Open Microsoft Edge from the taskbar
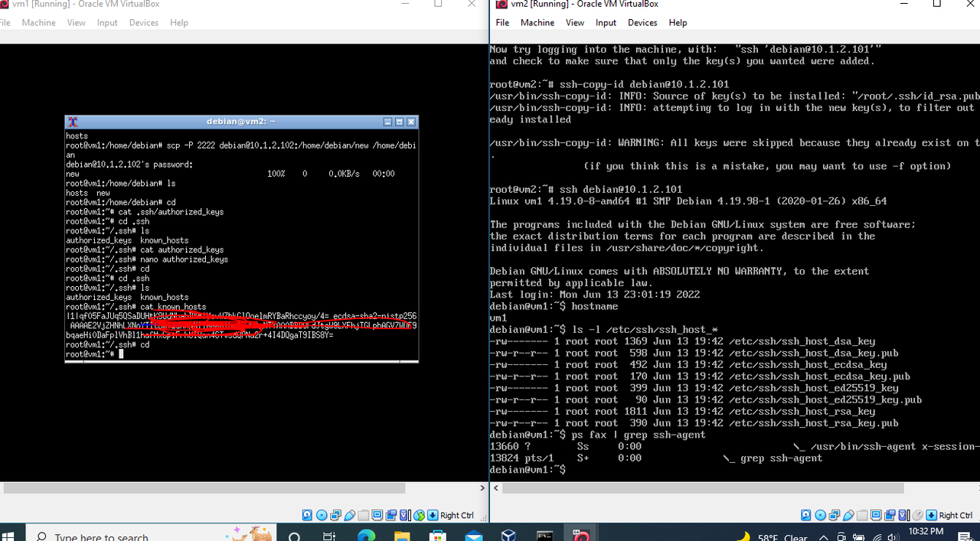Image resolution: width=980 pixels, height=541 pixels. [x=366, y=535]
